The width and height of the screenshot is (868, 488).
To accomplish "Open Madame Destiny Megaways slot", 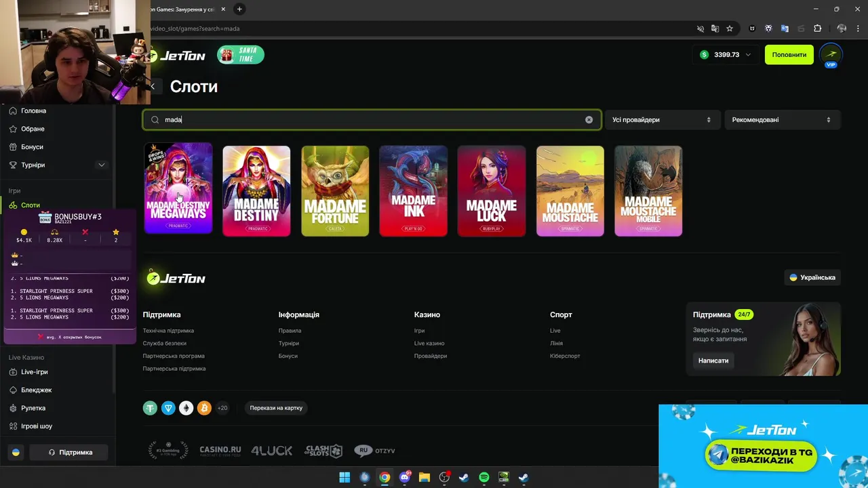I will point(178,189).
